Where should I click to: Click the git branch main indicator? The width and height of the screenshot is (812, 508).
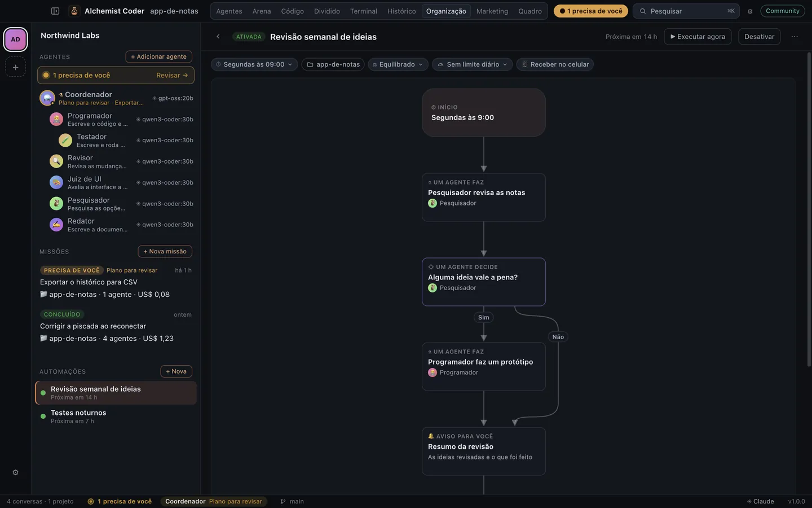pos(292,501)
